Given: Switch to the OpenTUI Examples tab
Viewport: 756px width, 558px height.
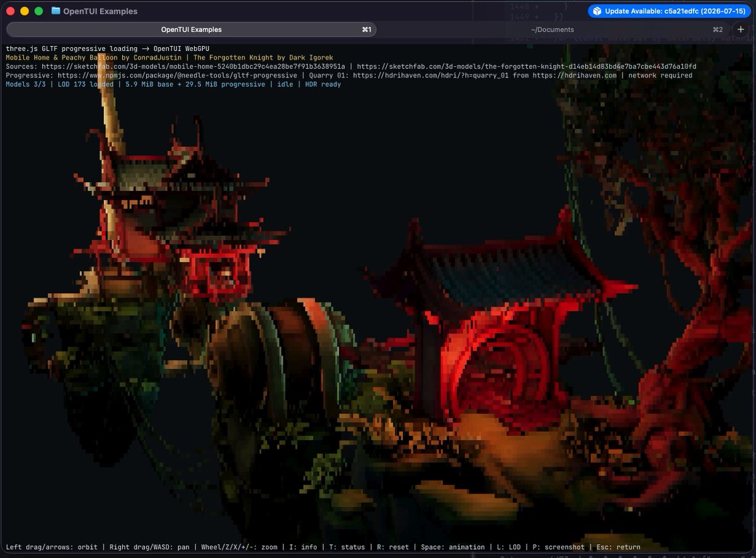Looking at the screenshot, I should pos(192,30).
